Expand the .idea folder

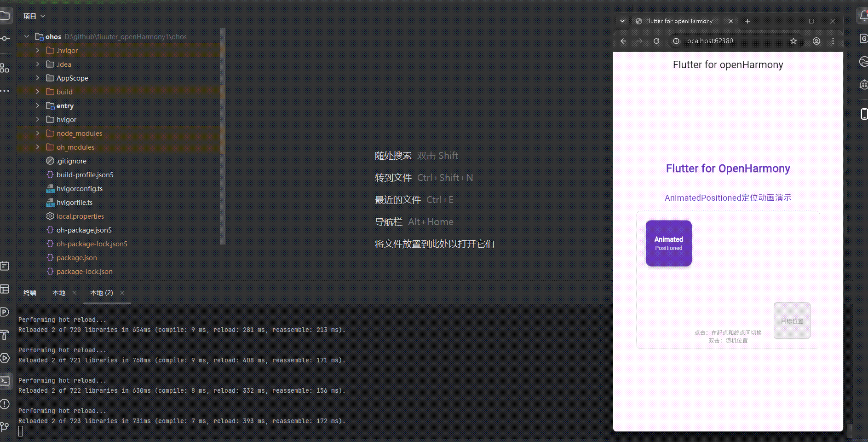pos(38,64)
